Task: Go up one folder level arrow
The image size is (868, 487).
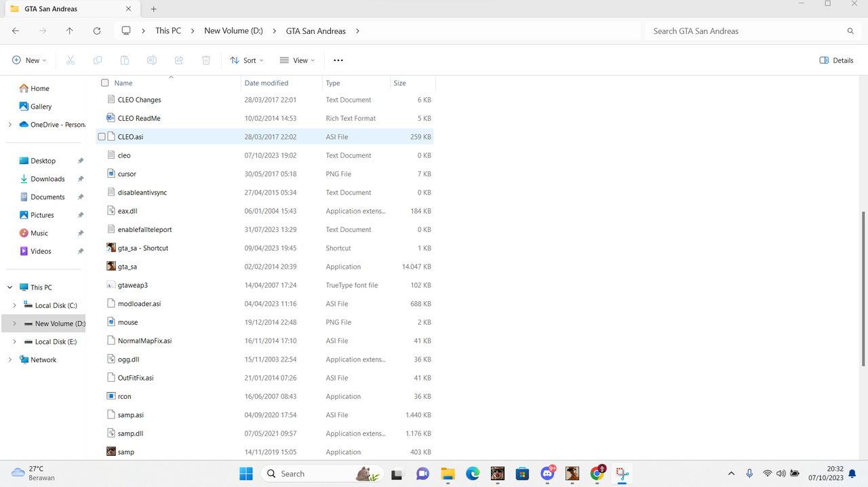Action: (70, 31)
